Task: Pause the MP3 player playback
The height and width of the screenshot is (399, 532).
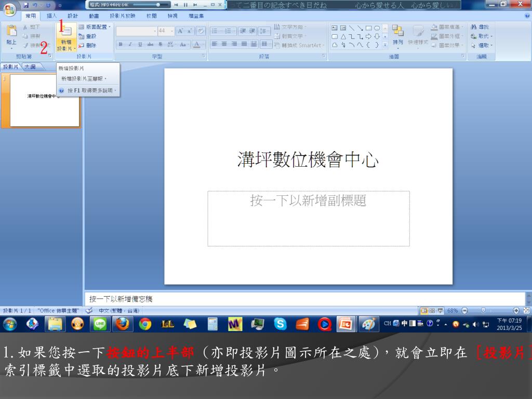Action: [x=185, y=5]
